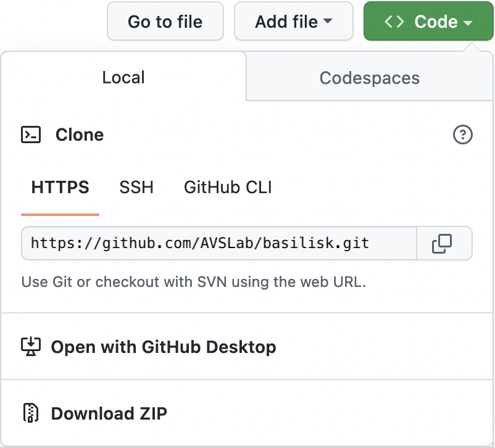Open the Local tab
This screenshot has height=448, width=495.
[123, 77]
